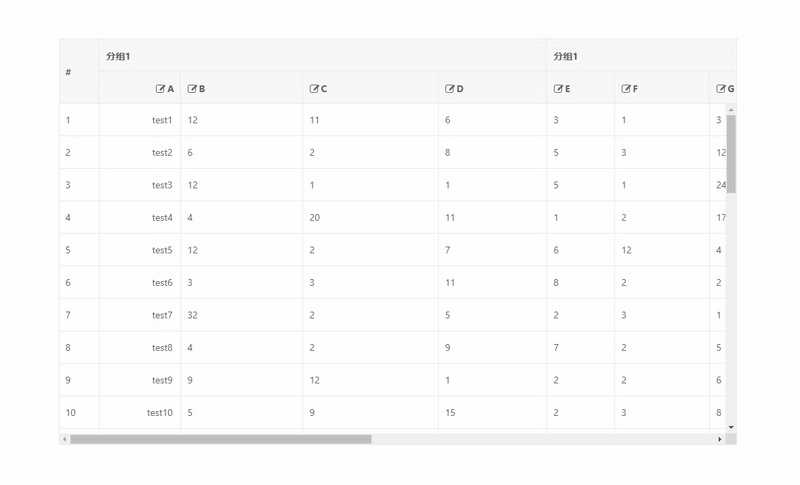This screenshot has height=485, width=800.
Task: Click the vertical scrollbar down arrow
Action: (731, 427)
